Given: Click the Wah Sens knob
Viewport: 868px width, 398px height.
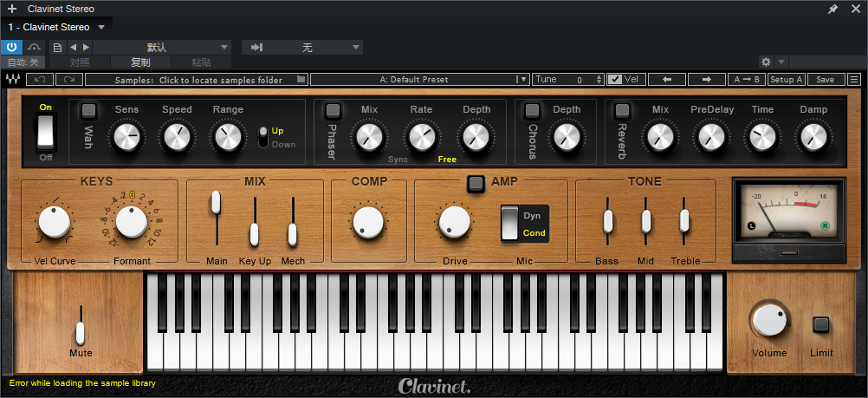Looking at the screenshot, I should coord(126,136).
